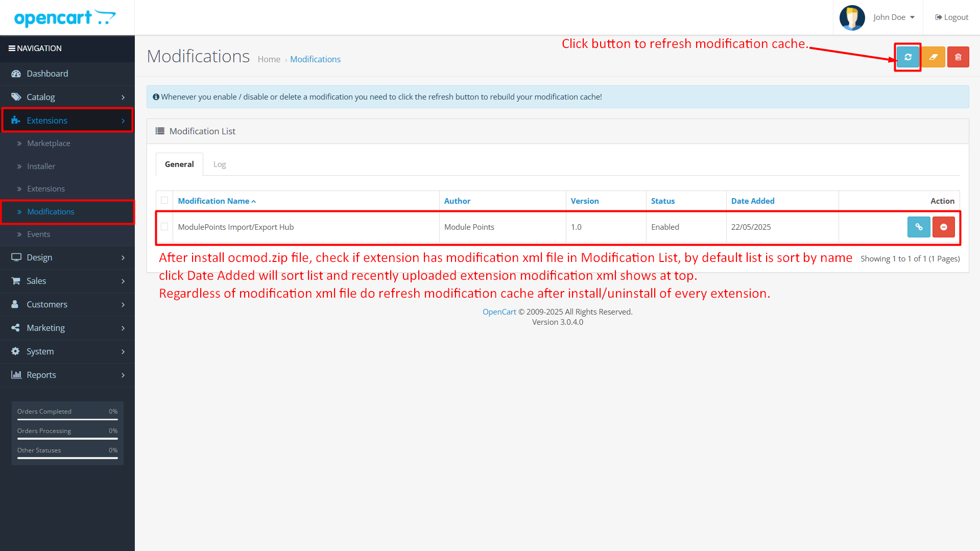
Task: Click the Design monitor icon
Action: [16, 257]
